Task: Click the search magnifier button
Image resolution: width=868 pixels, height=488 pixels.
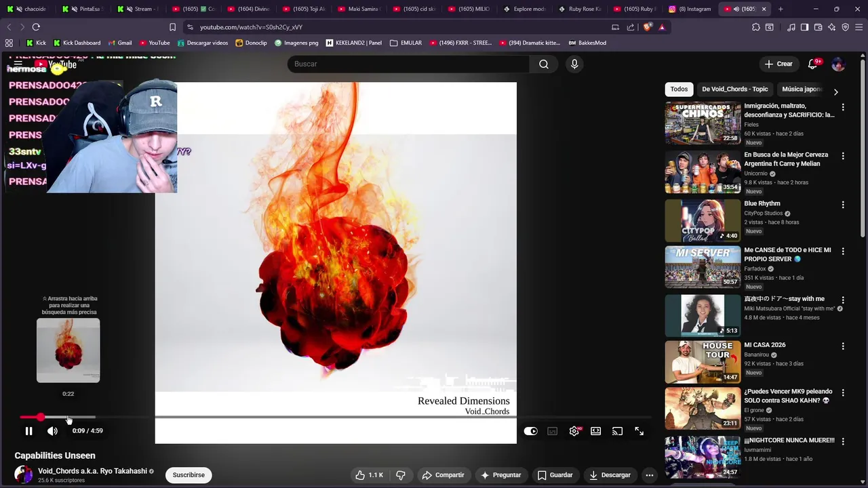Action: tap(543, 64)
